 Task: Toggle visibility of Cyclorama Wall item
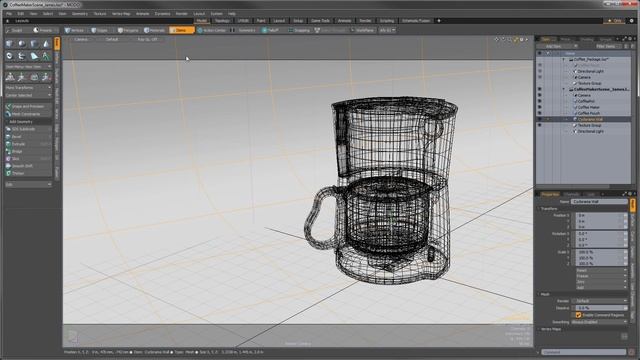pyautogui.click(x=540, y=119)
